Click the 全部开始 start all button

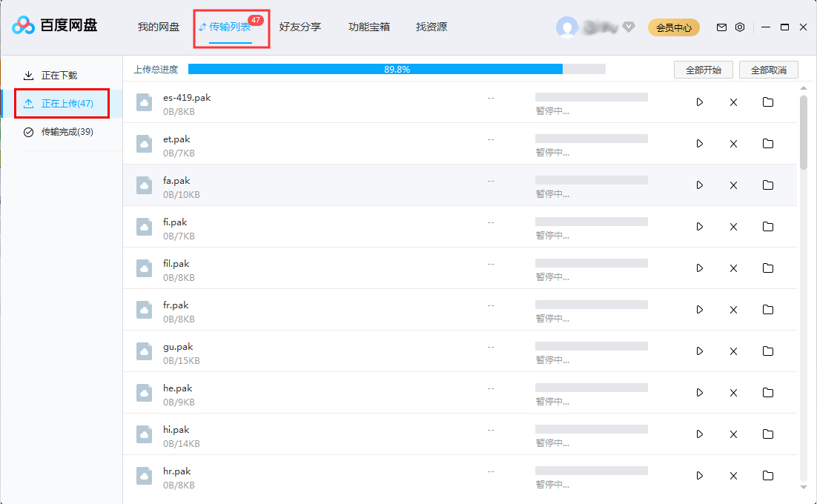click(x=703, y=70)
